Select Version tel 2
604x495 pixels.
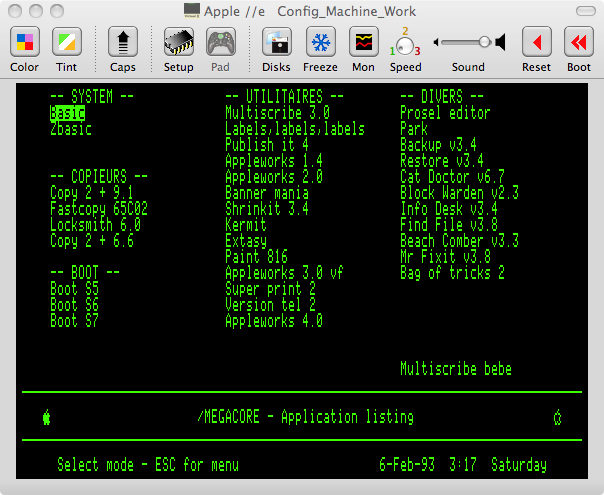click(x=270, y=305)
